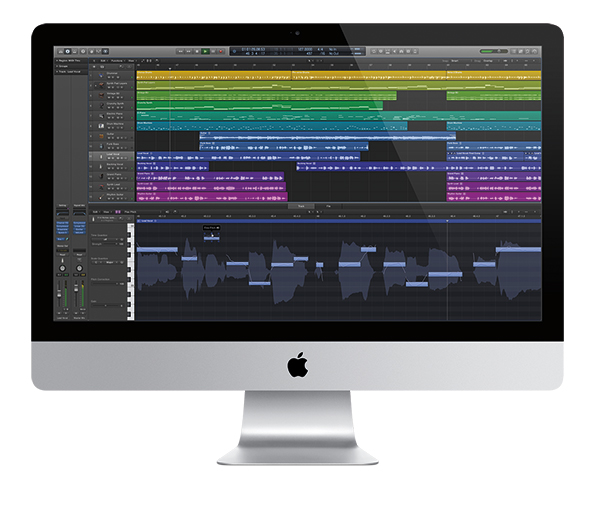The height and width of the screenshot is (512, 600).
Task: Start recording with the red Record button
Action: tap(221, 51)
